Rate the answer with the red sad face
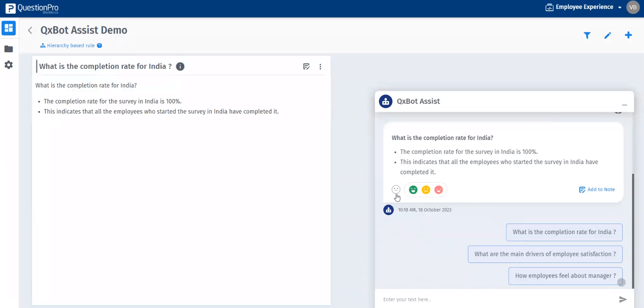The image size is (644, 308). (439, 190)
